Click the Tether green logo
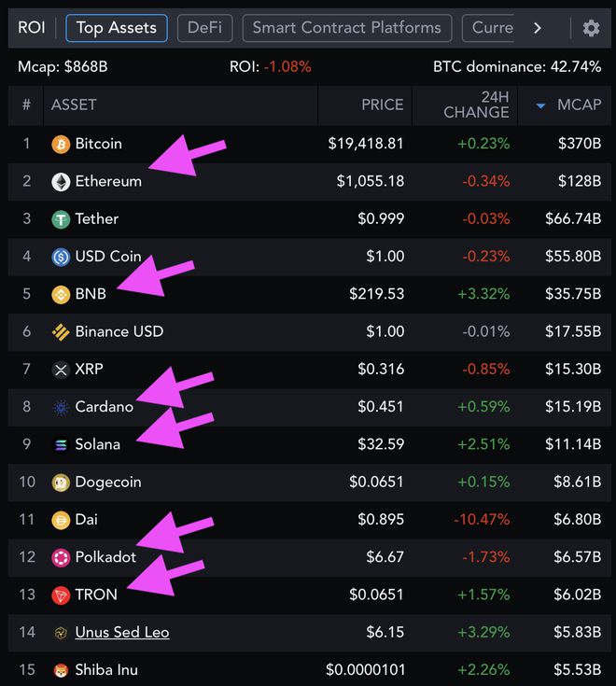616x686 pixels. coord(61,219)
